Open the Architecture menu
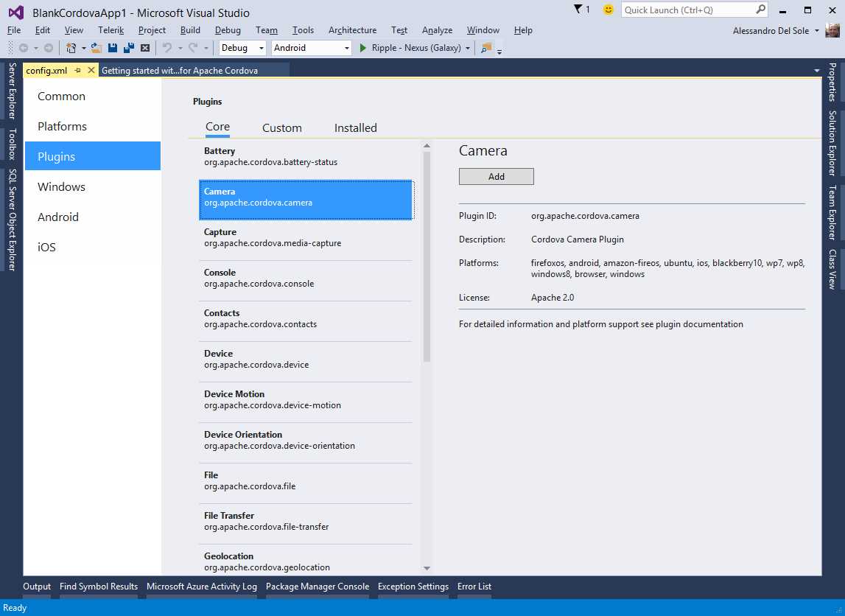The image size is (845, 616). pos(352,30)
